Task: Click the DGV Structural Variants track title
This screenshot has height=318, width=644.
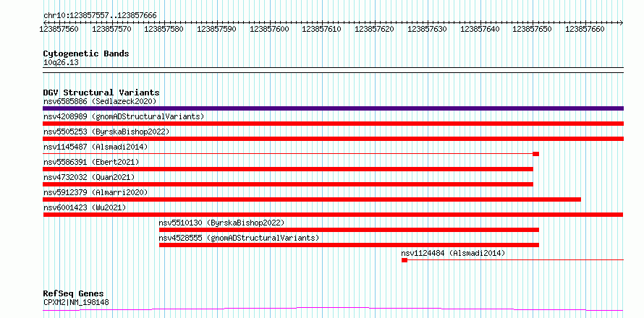Action: click(x=101, y=93)
